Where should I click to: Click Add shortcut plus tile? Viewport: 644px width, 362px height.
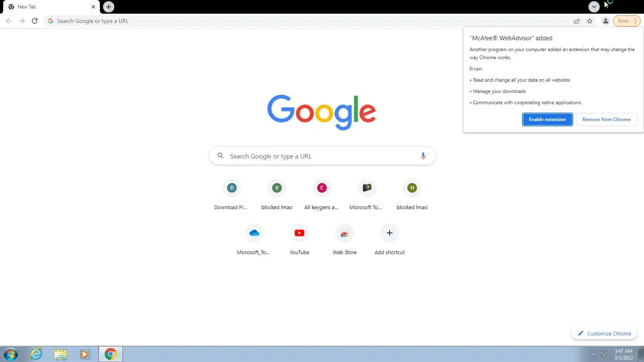[x=389, y=240]
